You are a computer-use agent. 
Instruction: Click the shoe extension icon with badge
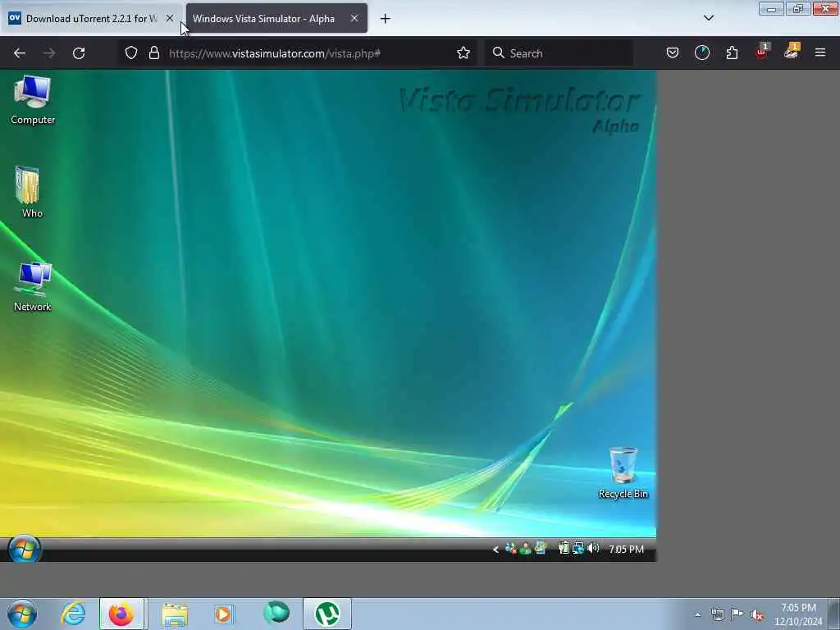tap(792, 52)
